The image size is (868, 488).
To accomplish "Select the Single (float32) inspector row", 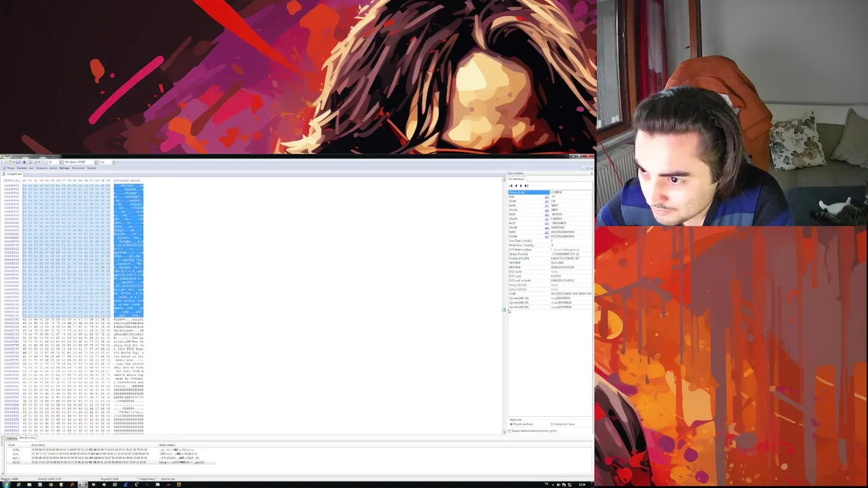I will (549, 253).
